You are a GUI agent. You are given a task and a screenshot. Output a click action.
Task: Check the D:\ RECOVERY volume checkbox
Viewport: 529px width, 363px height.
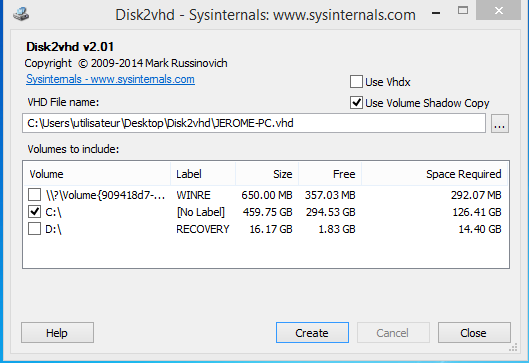coord(34,229)
